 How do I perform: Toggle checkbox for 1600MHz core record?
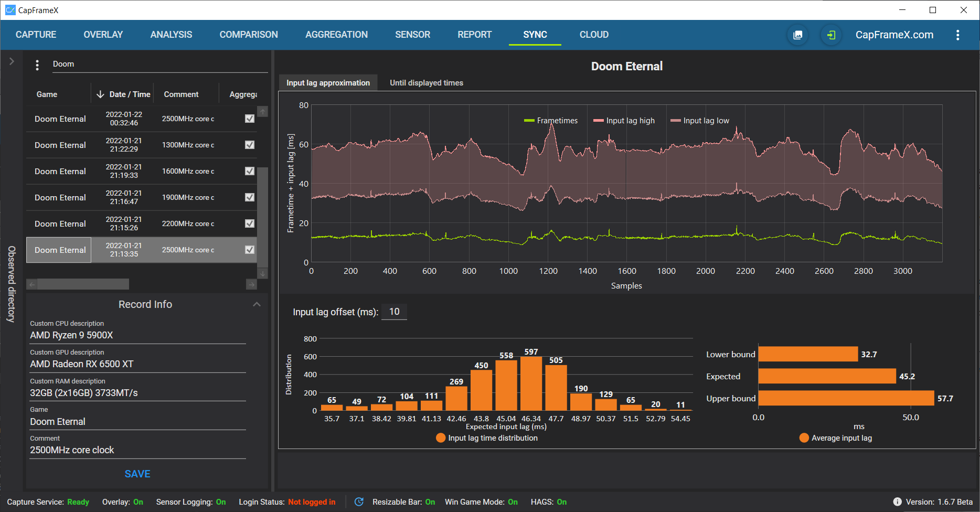pos(250,171)
